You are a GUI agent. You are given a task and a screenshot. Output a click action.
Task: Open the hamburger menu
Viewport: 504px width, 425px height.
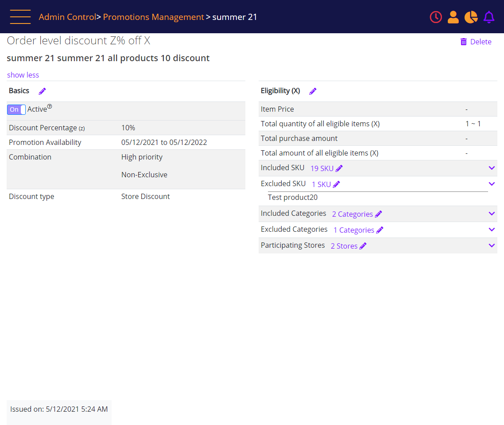pyautogui.click(x=20, y=17)
